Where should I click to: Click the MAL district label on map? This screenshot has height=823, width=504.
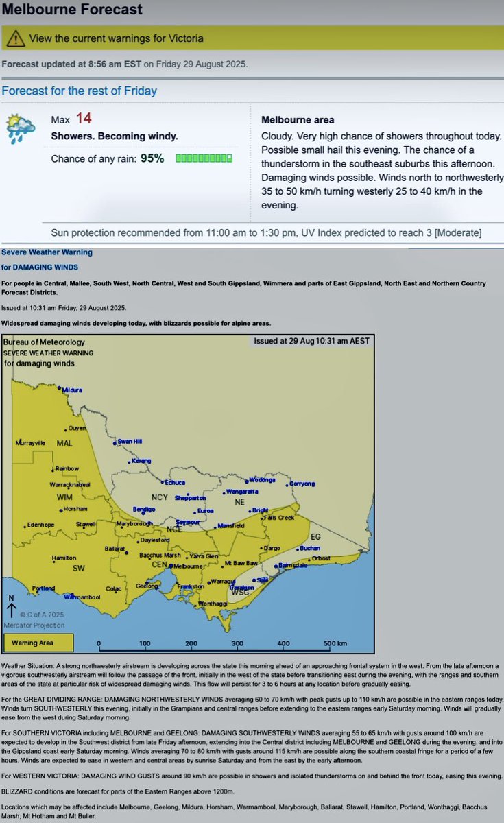click(64, 444)
